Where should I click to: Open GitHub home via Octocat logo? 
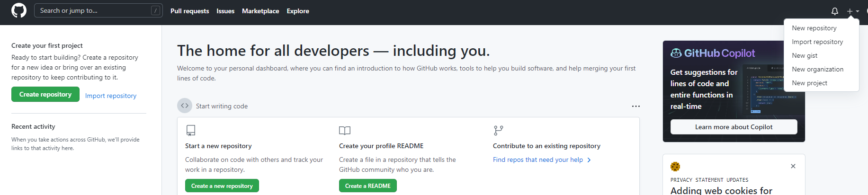[19, 10]
